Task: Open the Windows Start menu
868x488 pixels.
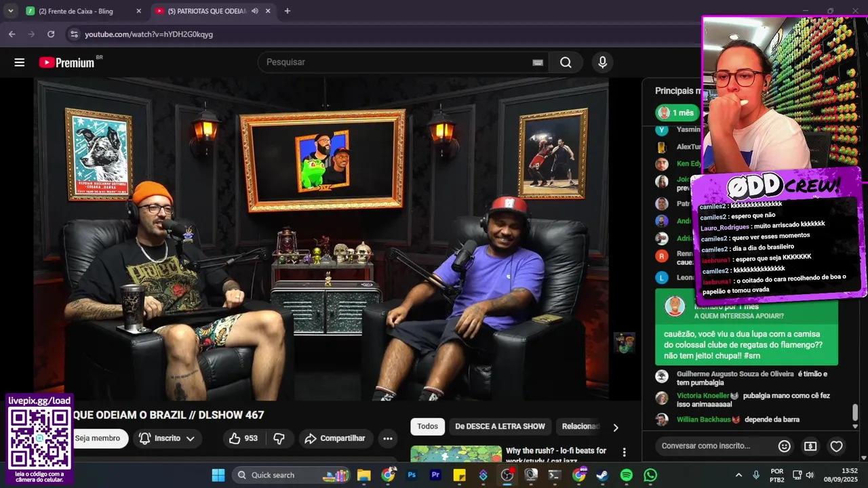Action: point(218,475)
